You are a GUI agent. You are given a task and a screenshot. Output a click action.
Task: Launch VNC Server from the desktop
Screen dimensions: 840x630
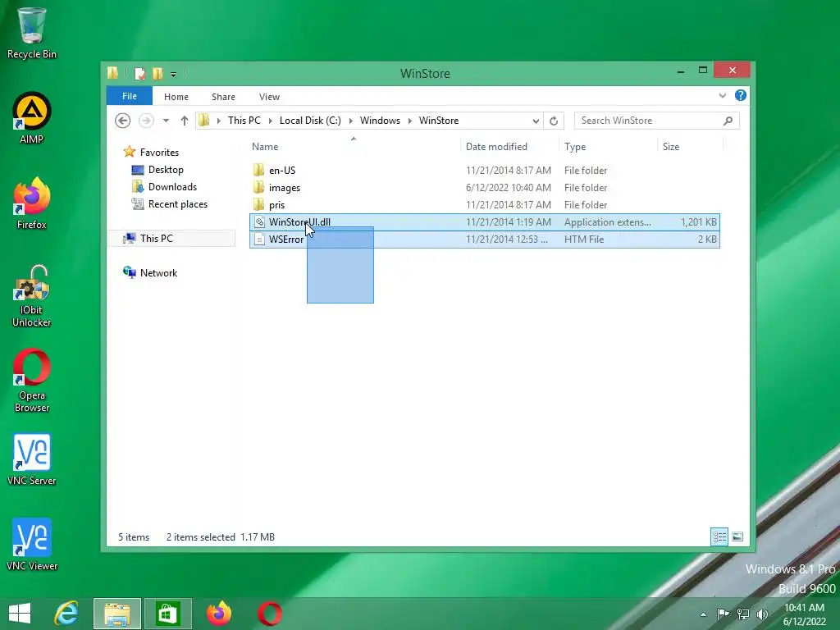(32, 459)
